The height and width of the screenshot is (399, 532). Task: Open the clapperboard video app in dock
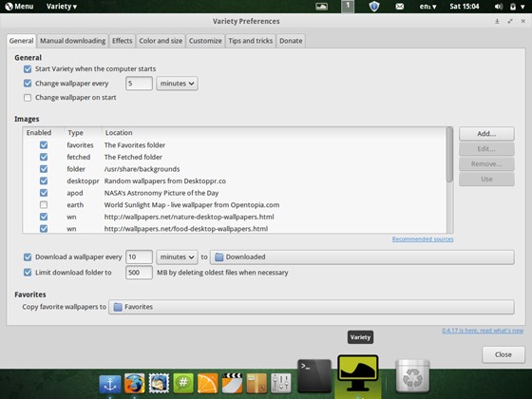pos(232,384)
